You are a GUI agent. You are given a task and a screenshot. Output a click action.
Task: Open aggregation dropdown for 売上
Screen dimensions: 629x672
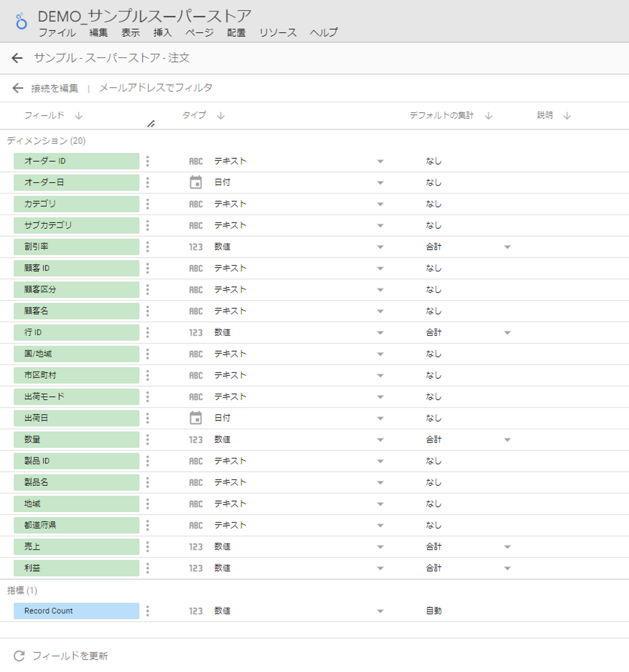point(507,547)
